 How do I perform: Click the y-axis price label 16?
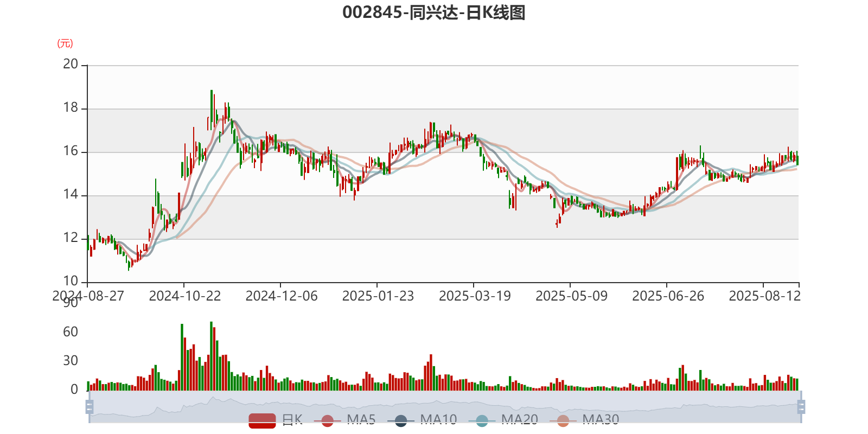coord(71,151)
